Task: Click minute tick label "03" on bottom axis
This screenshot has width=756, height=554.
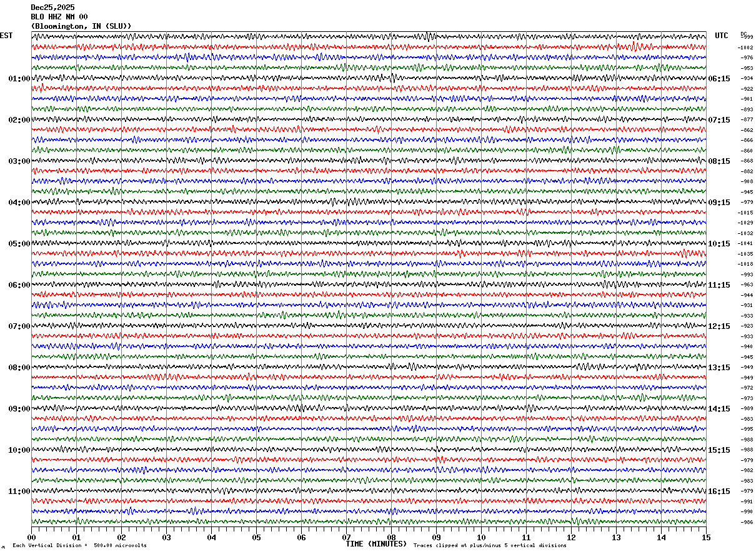Action: pos(166,537)
